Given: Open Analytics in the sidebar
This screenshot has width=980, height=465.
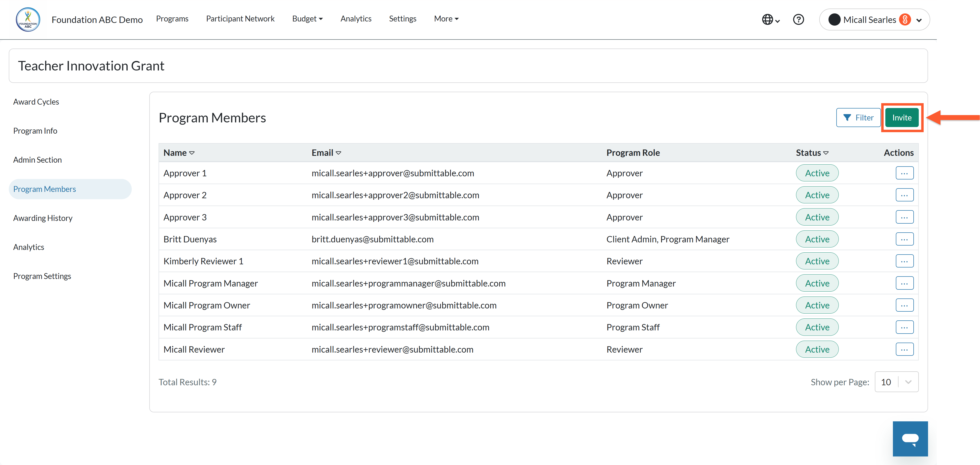Looking at the screenshot, I should click(x=29, y=247).
